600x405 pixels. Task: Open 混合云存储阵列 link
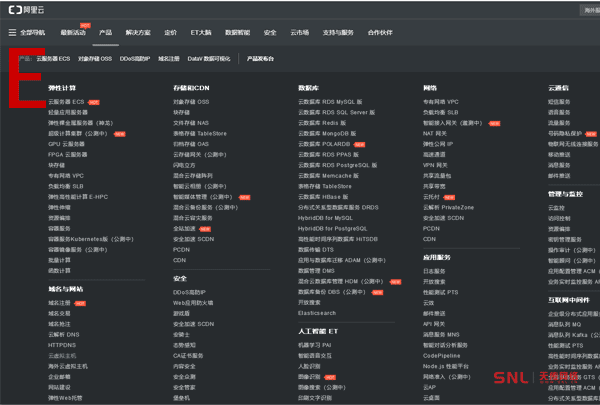tap(193, 176)
